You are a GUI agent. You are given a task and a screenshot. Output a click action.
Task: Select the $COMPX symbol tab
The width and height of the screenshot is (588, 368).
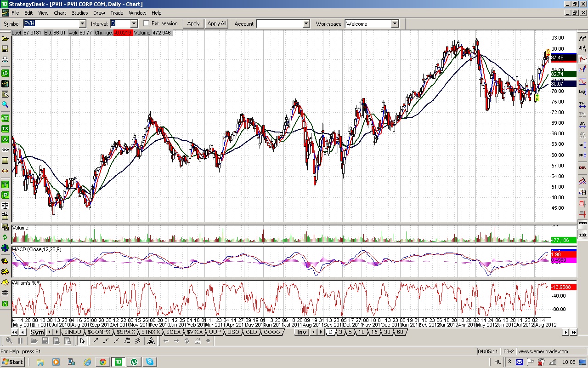(x=99, y=332)
